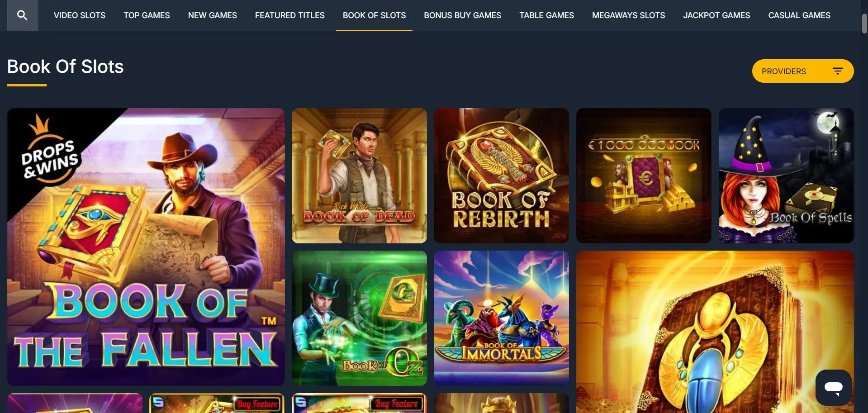Go to the Jackpot Games tab
Screen dimensions: 868x413
[716, 15]
